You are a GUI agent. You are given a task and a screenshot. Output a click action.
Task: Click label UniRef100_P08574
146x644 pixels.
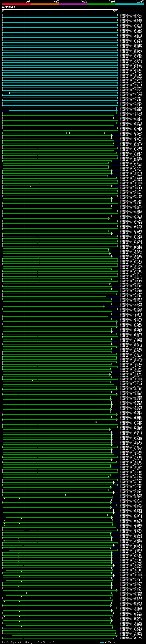tap(131, 173)
